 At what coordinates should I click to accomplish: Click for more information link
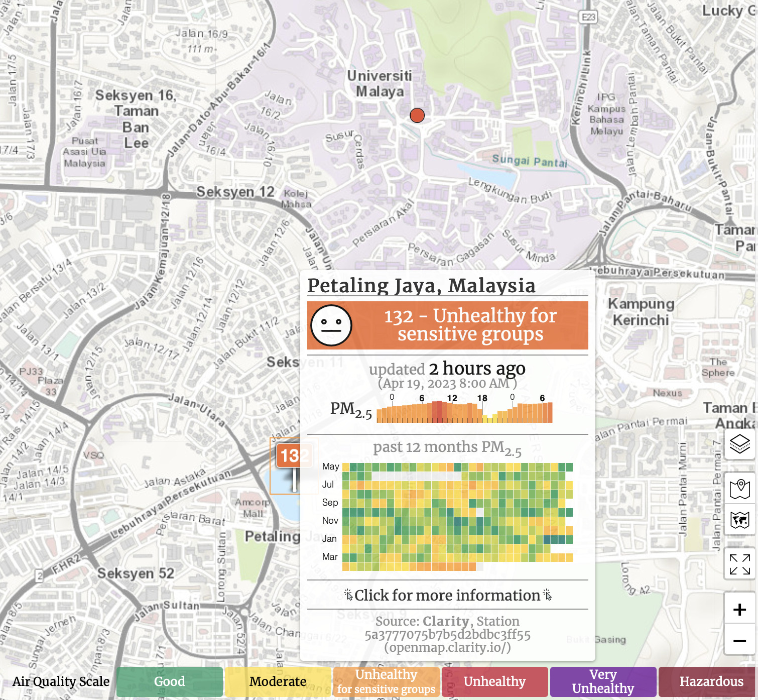447,595
